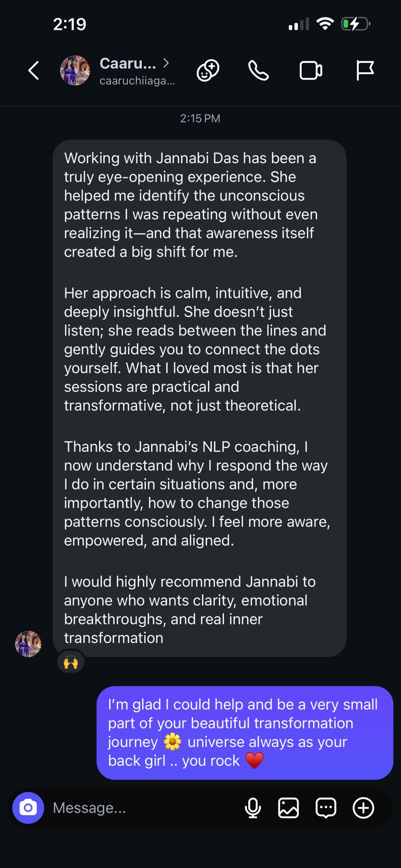The image size is (401, 868).
Task: Open the sticker/GIF speech bubble icon
Action: [x=326, y=808]
